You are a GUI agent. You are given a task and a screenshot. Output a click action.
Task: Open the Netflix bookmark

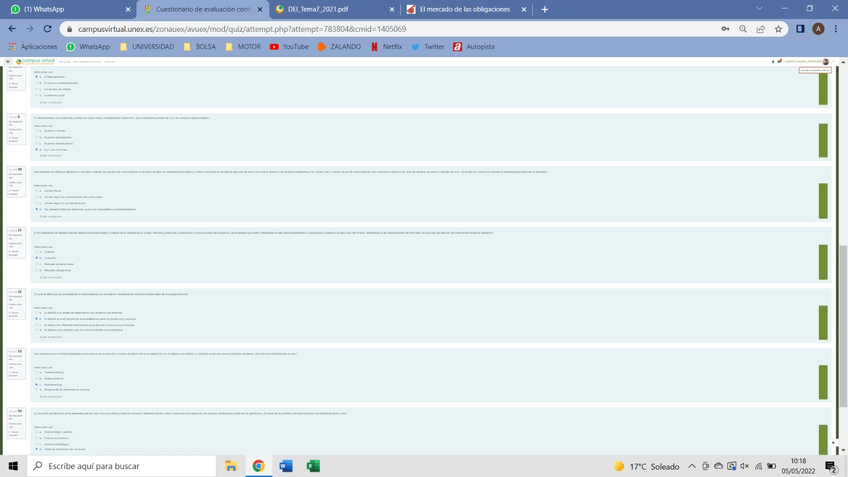(x=385, y=47)
